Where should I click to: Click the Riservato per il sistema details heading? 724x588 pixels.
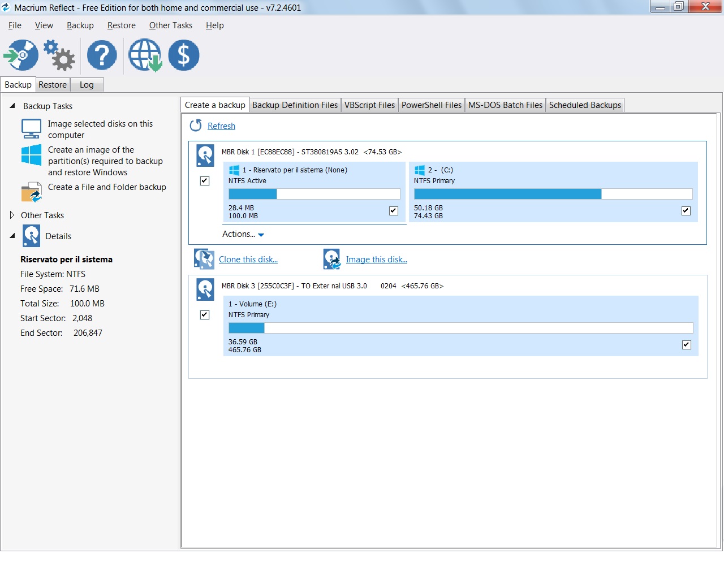tap(67, 260)
